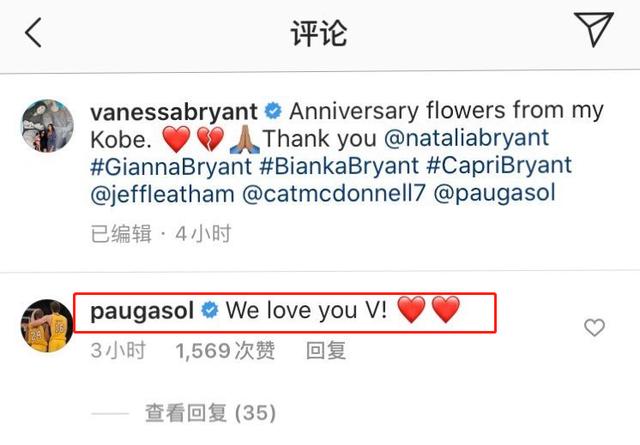Like paugasol's comment with heart icon

coord(594,327)
